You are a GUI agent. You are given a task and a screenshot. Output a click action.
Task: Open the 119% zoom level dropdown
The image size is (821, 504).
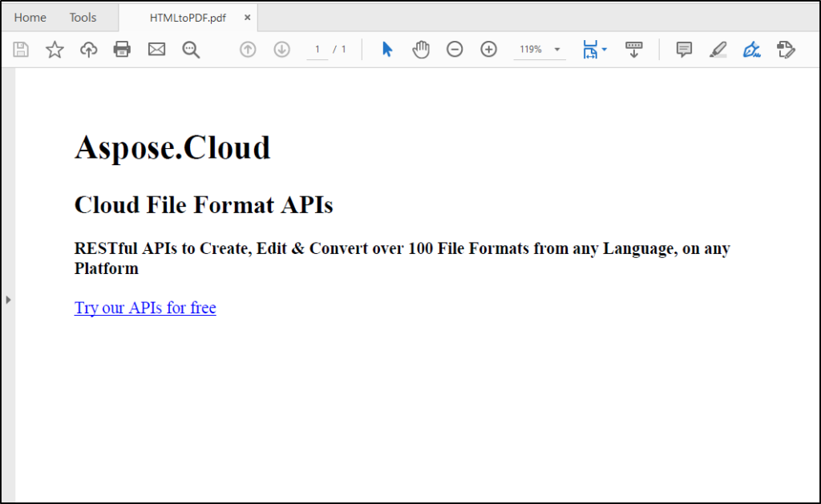coord(557,50)
